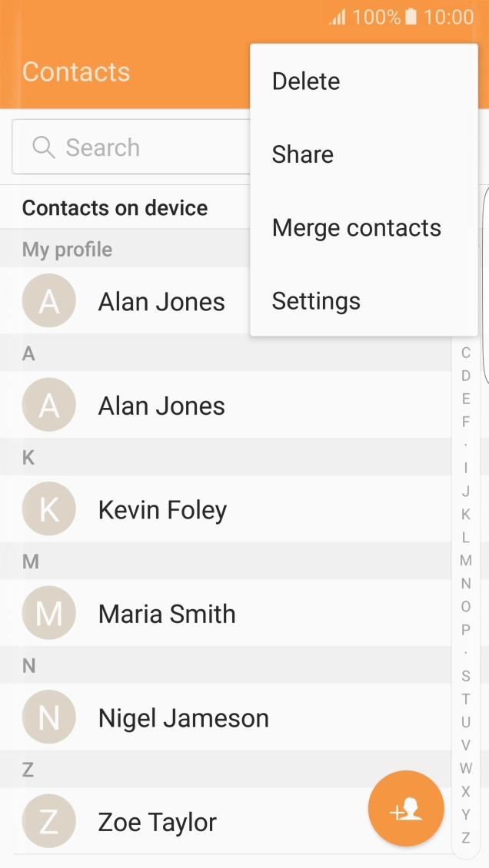Choose Share in the popup menu

pos(302,154)
